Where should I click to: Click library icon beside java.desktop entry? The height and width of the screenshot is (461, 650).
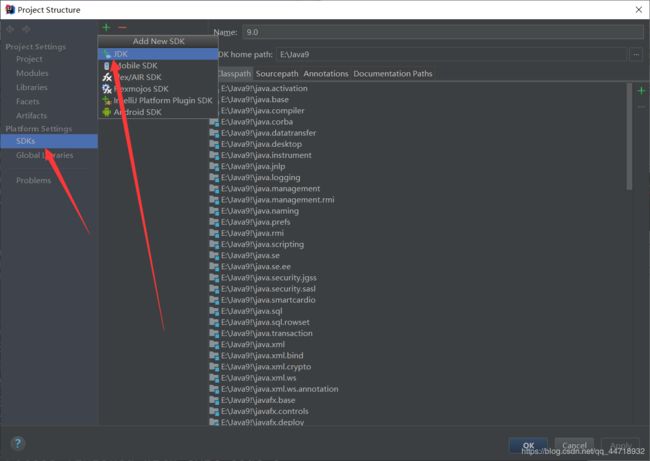click(214, 144)
